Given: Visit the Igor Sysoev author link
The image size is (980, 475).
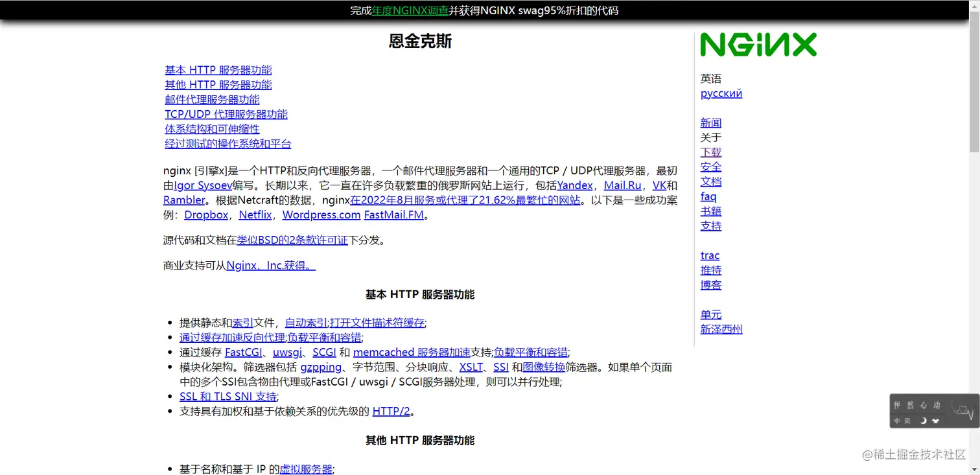Looking at the screenshot, I should [203, 185].
